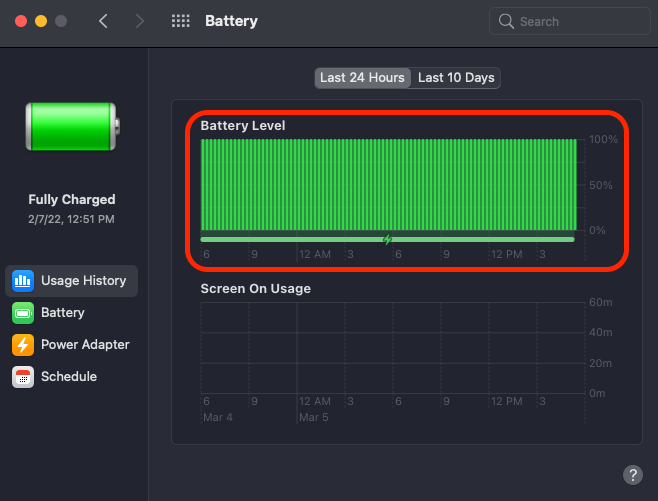Open Schedule settings label
The image size is (658, 501).
(69, 376)
